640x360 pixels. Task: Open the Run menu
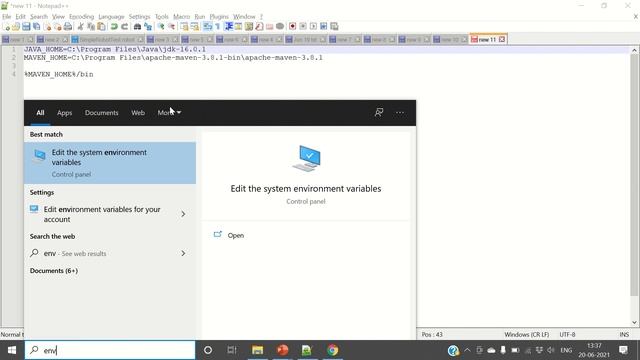coord(200,17)
